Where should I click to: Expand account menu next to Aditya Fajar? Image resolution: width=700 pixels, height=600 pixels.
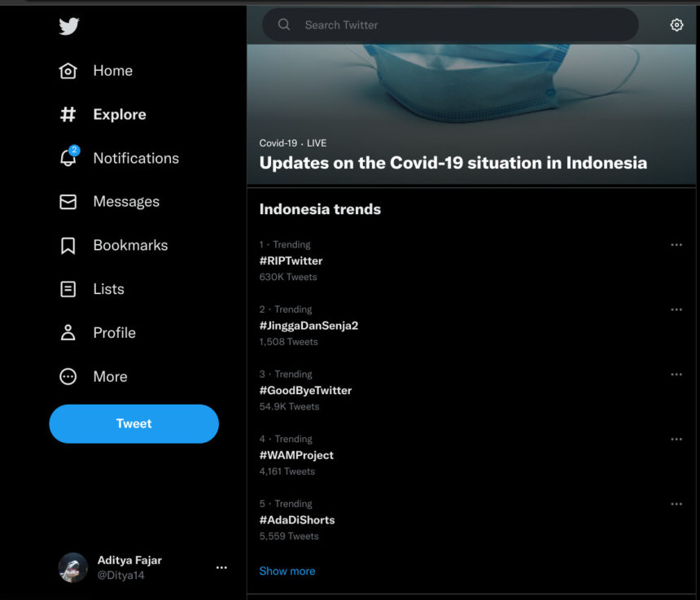point(221,567)
